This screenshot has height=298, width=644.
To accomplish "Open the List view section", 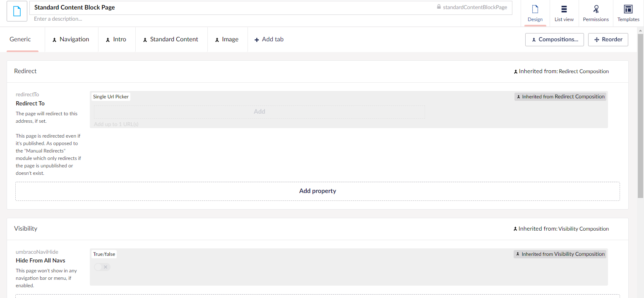I will (x=564, y=13).
